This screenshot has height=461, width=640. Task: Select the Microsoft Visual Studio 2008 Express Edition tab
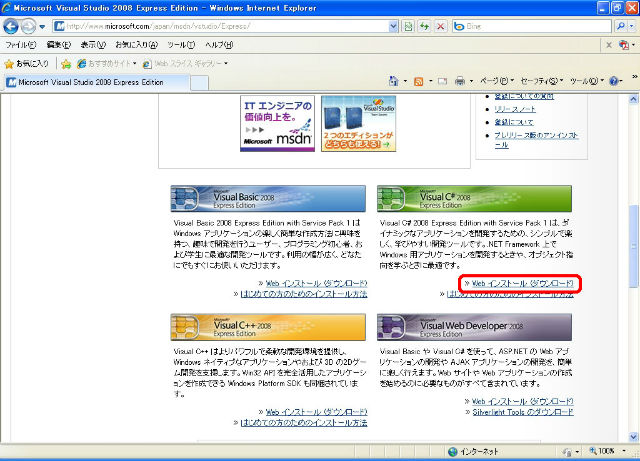click(97, 82)
